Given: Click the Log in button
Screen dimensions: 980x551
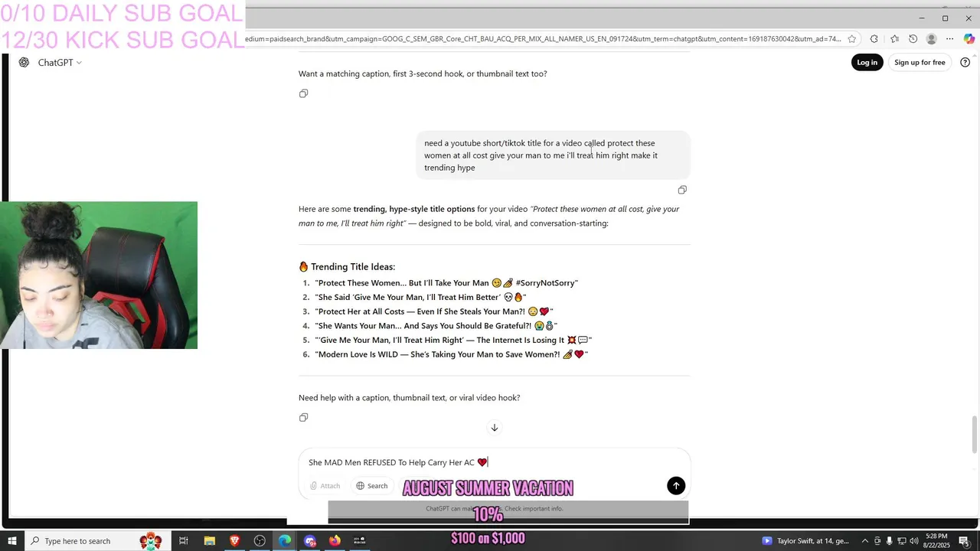Looking at the screenshot, I should point(867,63).
